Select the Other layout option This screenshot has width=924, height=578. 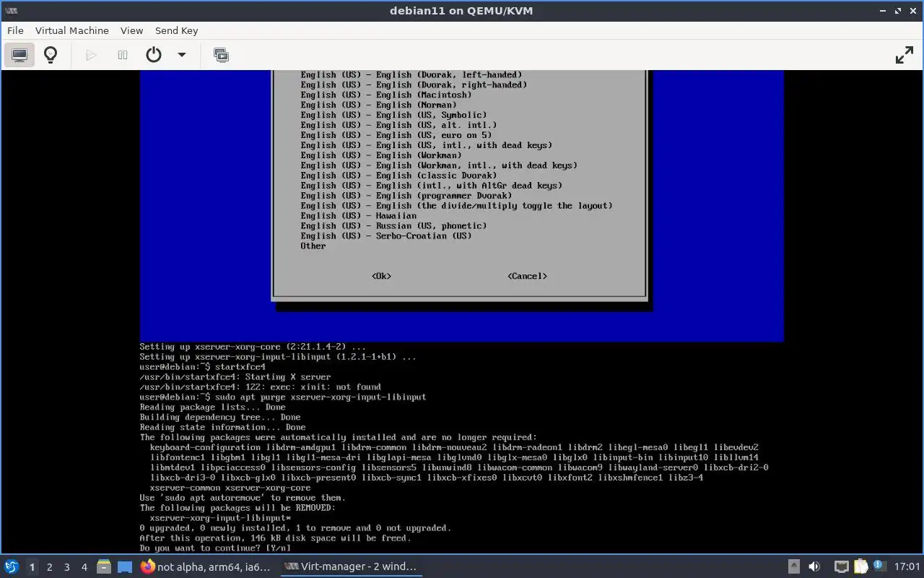tap(313, 246)
